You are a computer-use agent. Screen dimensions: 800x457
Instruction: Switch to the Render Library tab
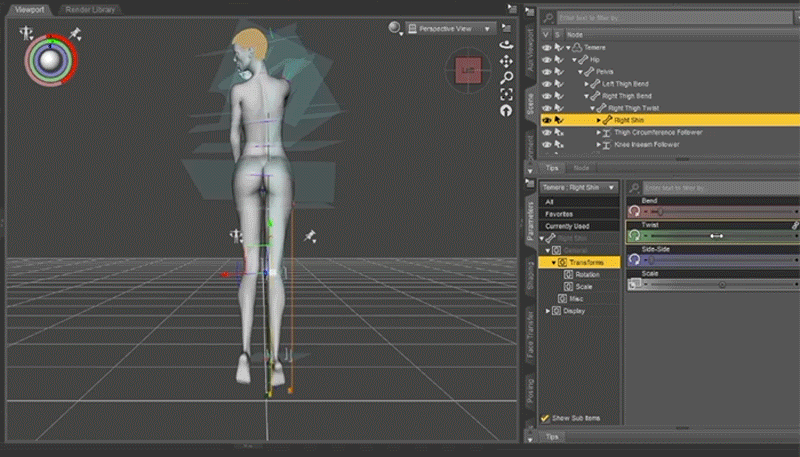[90, 10]
